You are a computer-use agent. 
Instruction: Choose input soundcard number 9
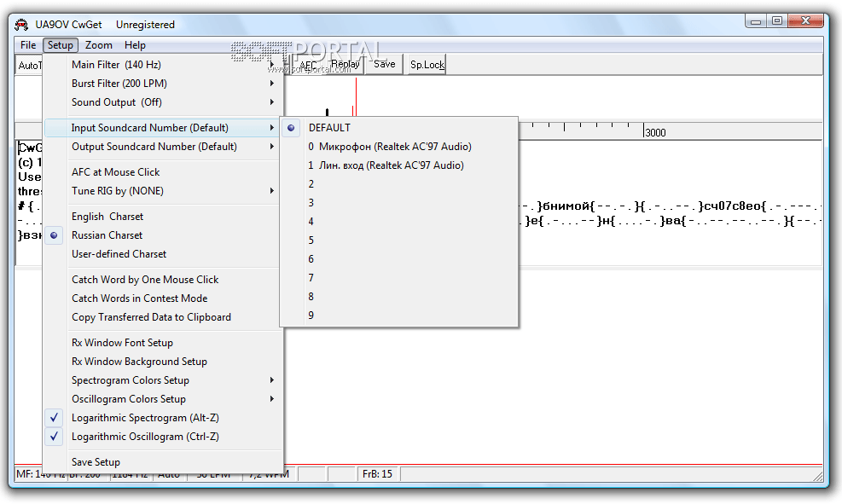[399, 316]
